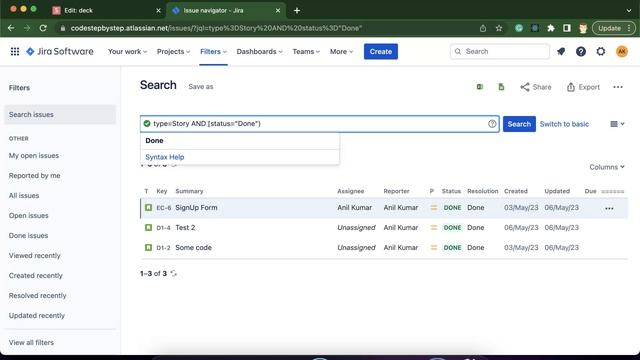Expand the Your work menu
This screenshot has height=360, width=640.
(127, 51)
